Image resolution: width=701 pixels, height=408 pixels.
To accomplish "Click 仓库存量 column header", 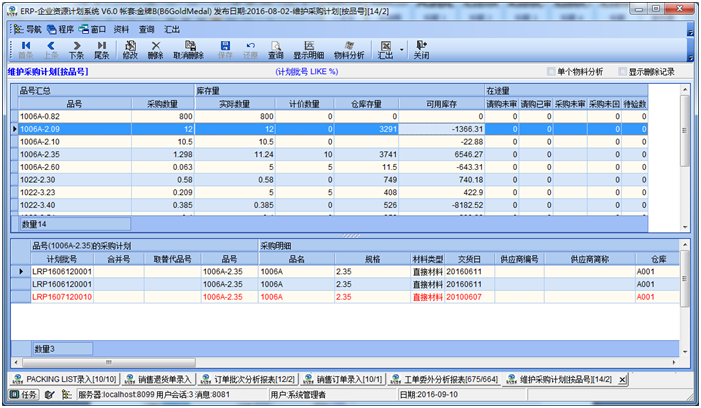I will coord(366,104).
